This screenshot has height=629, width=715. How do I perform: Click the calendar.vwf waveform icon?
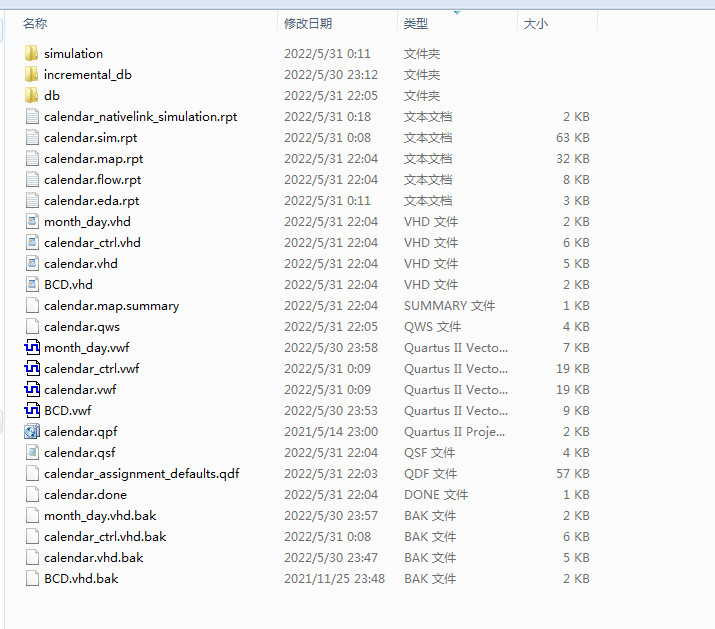(x=32, y=390)
